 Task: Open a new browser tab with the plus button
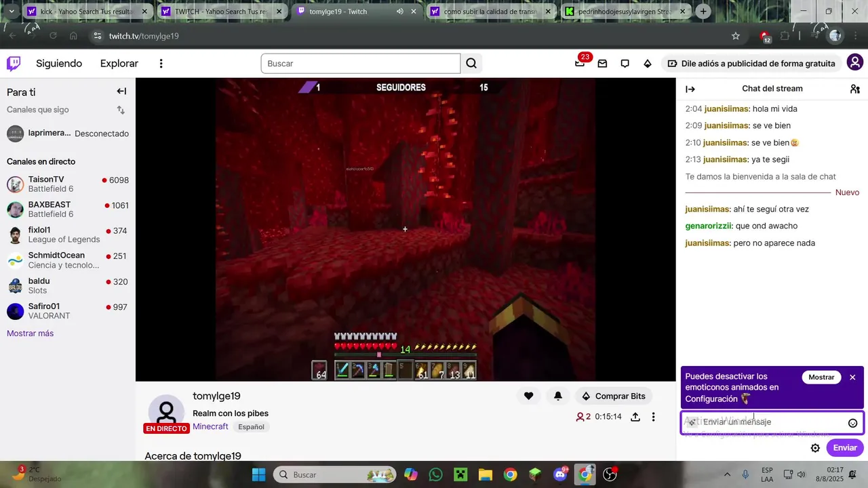pos(703,12)
